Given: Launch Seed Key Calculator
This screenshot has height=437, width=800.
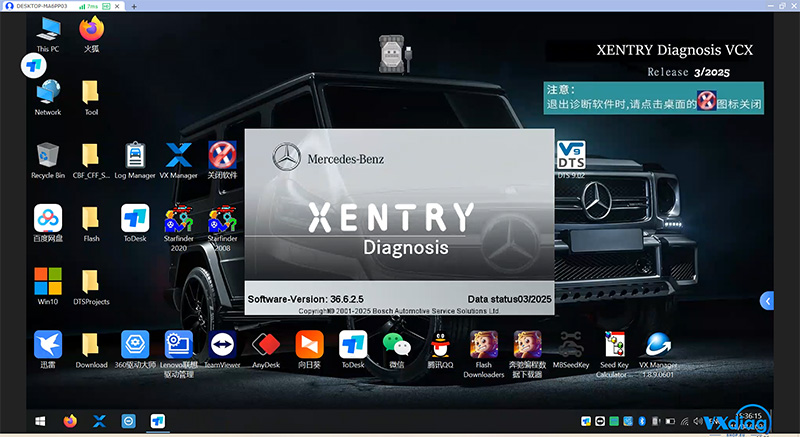Looking at the screenshot, I should 614,354.
